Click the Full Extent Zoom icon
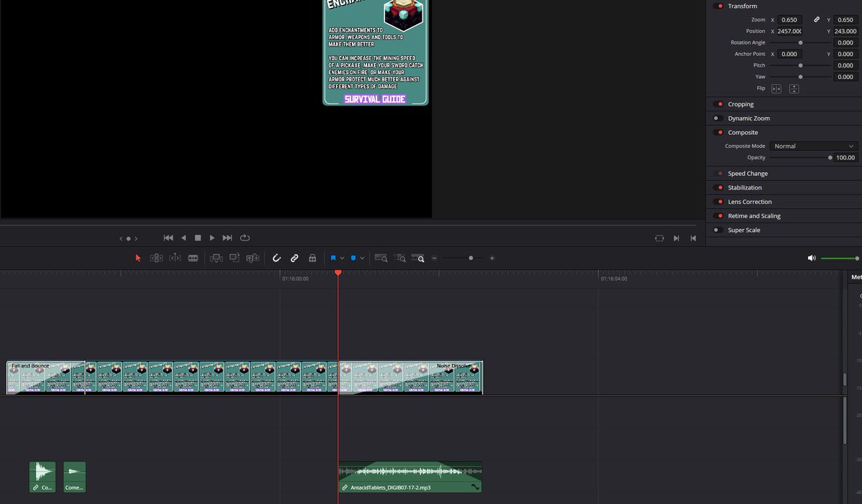Image resolution: width=862 pixels, height=504 pixels. (381, 258)
